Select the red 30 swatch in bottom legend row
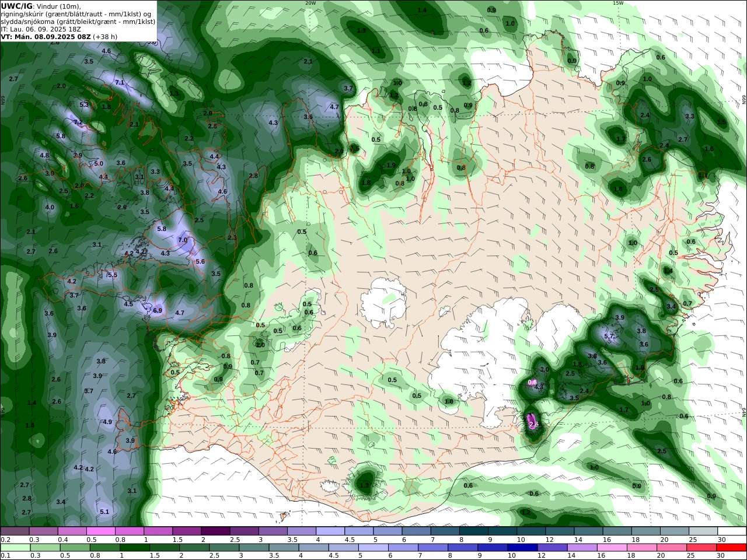This screenshot has height=560, width=747. [x=731, y=548]
